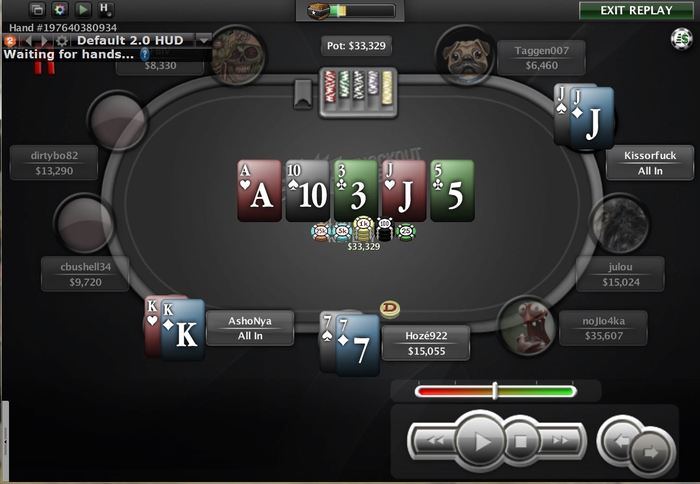Image resolution: width=700 pixels, height=484 pixels.
Task: Go to previous HUD hand arrow
Action: pos(29,41)
